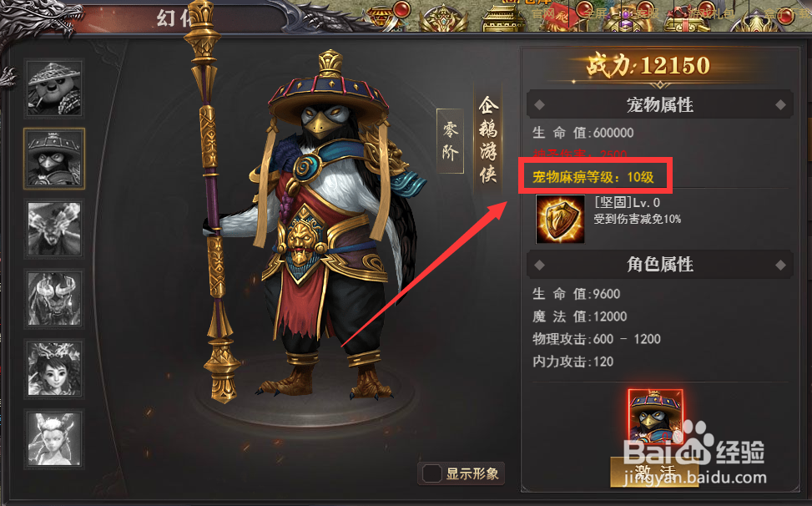Select the panda pet portrait
This screenshot has width=812, height=506.
[54, 88]
